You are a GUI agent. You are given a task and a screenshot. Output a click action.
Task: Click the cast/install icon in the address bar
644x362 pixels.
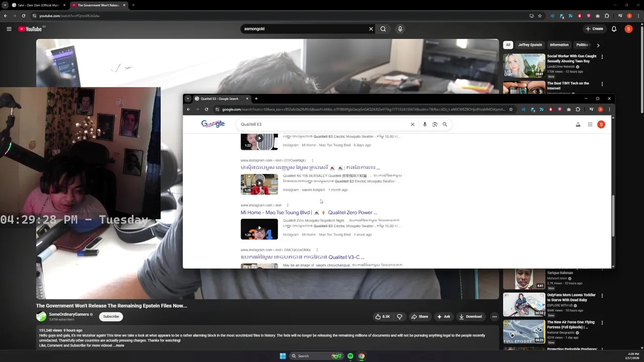531,16
